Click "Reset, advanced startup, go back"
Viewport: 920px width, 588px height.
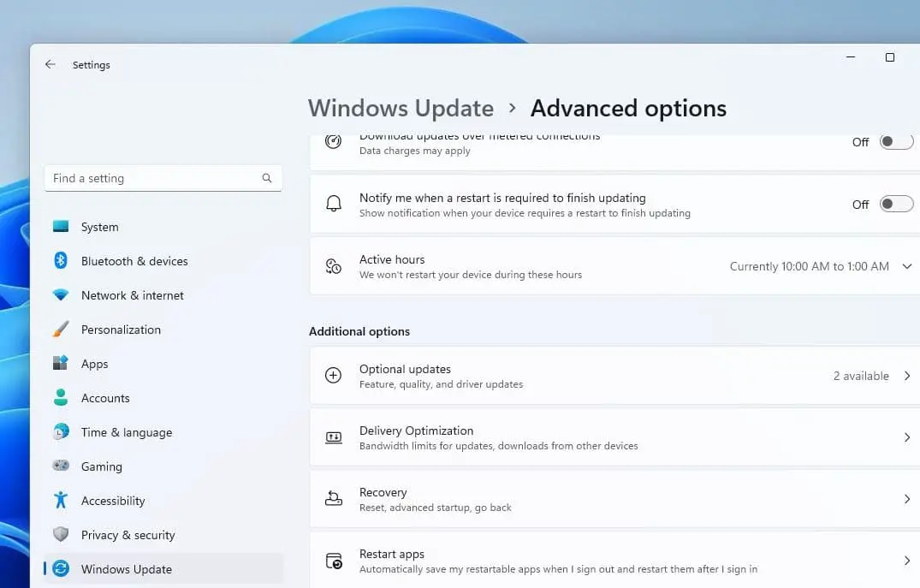tap(435, 508)
